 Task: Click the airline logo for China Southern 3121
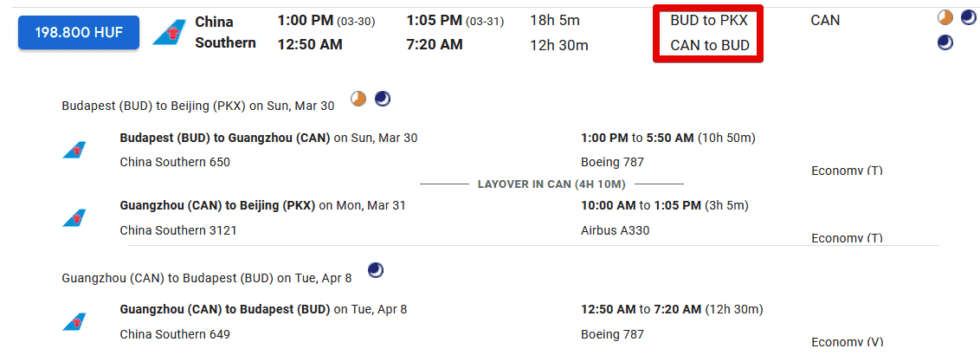coord(74,217)
